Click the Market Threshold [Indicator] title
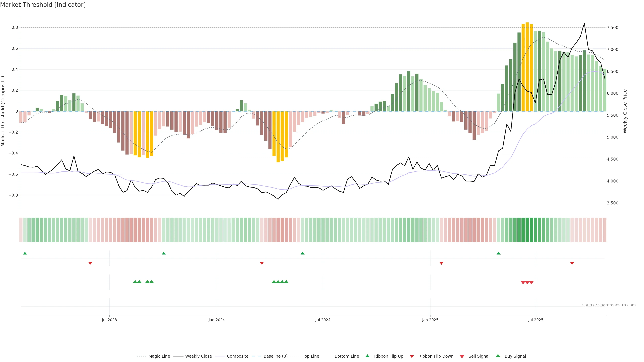 pyautogui.click(x=43, y=5)
